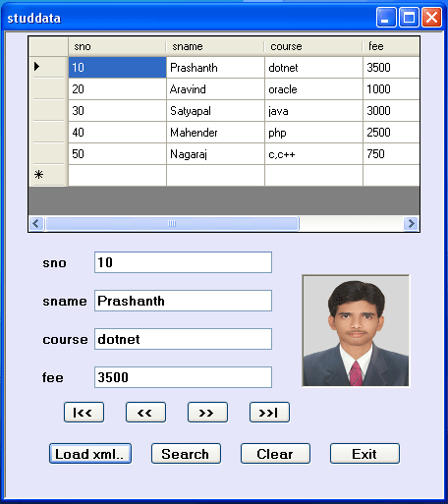Select the cell with sno 10
Image resolution: width=448 pixels, height=504 pixels.
point(117,67)
